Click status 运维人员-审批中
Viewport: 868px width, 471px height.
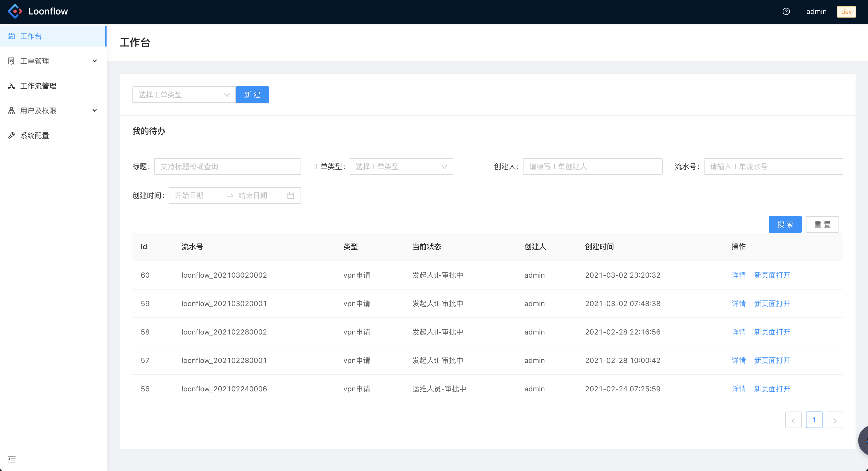click(x=439, y=389)
